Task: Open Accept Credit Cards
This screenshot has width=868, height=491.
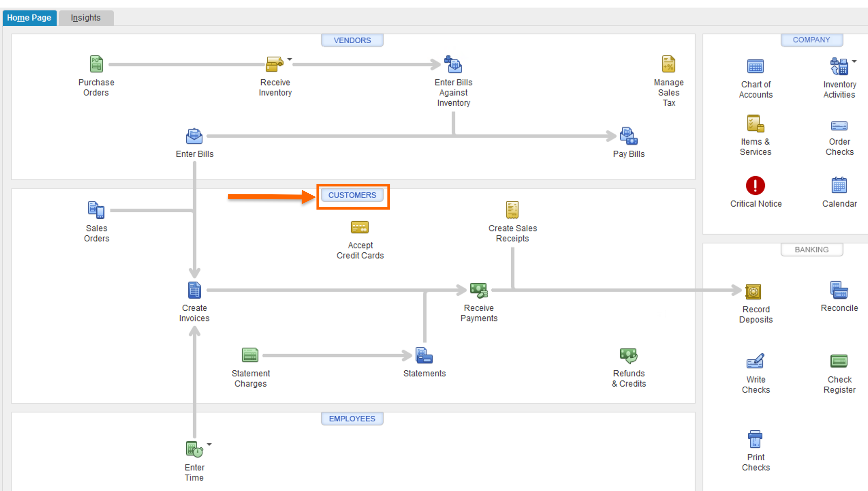Action: point(360,227)
